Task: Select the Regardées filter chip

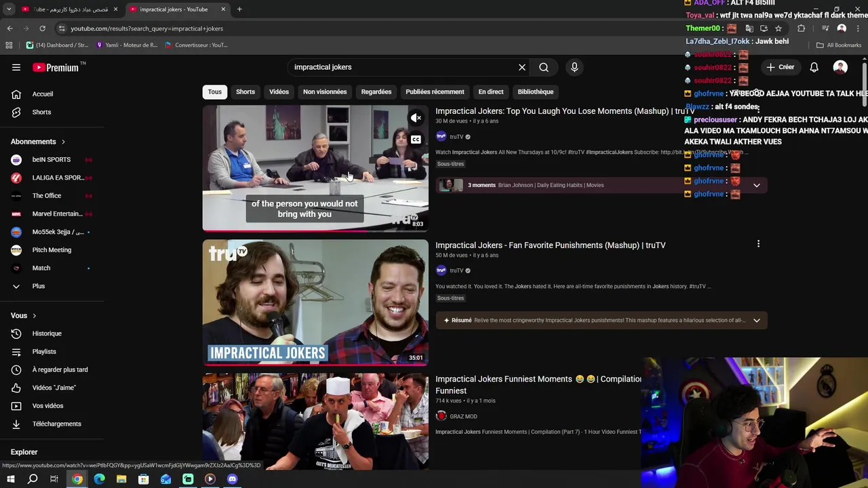Action: point(376,91)
